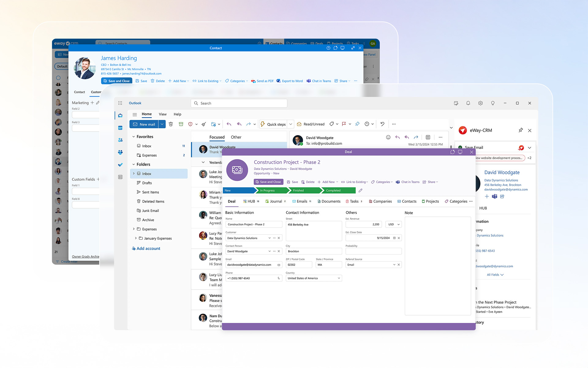Open the View menu in Outlook
The image size is (588, 368).
(163, 114)
